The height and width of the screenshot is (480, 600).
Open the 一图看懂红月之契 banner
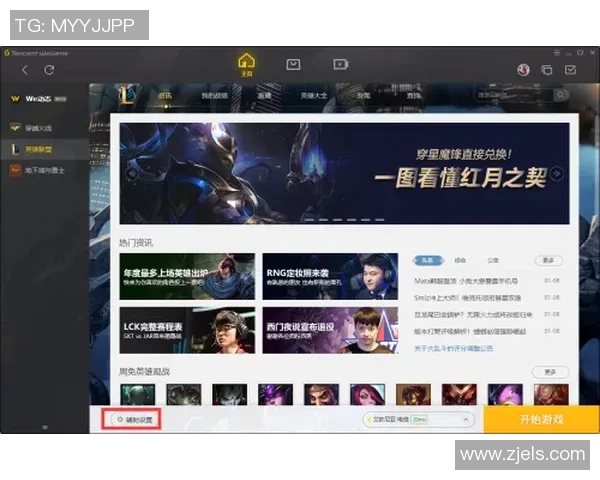(344, 173)
